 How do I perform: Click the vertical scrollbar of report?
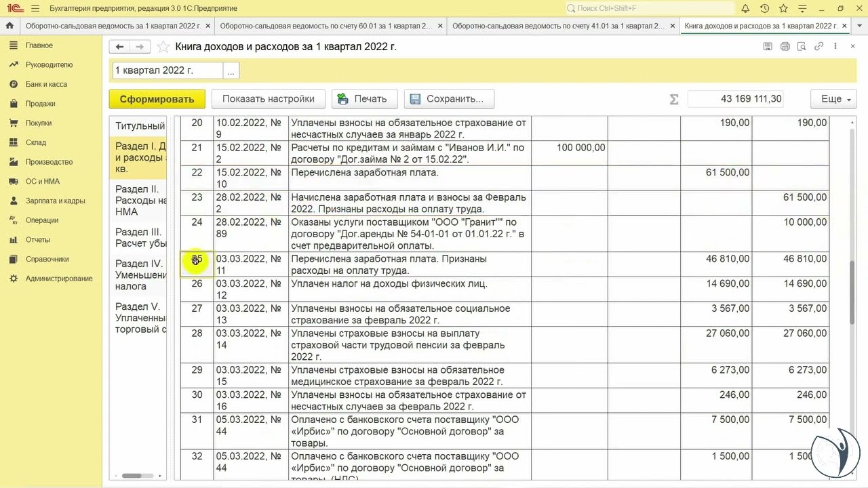tap(852, 291)
